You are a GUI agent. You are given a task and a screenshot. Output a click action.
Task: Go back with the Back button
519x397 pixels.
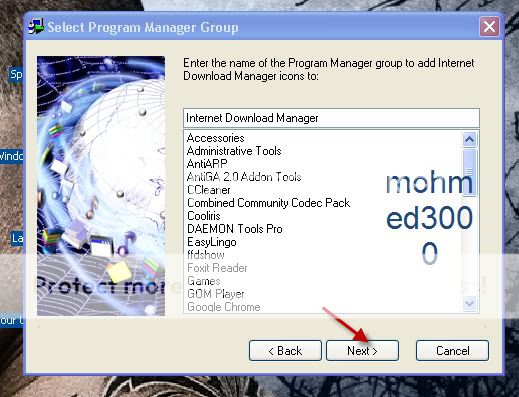285,351
